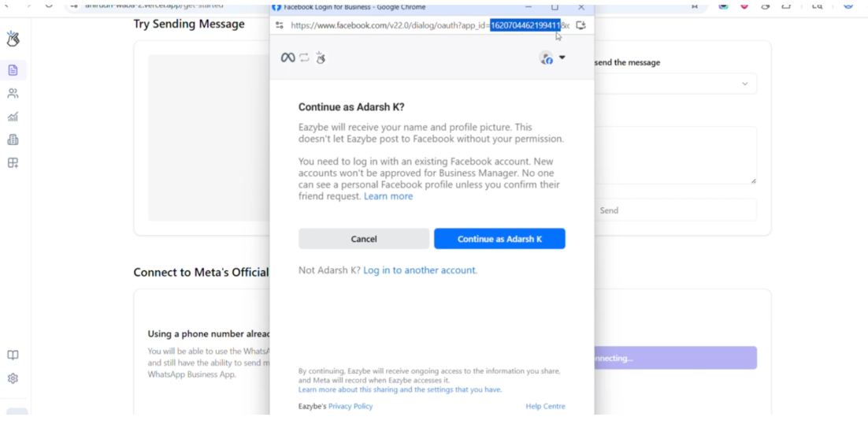868x432 pixels.
Task: Click the popup's Facebook URL address field
Action: point(429,25)
